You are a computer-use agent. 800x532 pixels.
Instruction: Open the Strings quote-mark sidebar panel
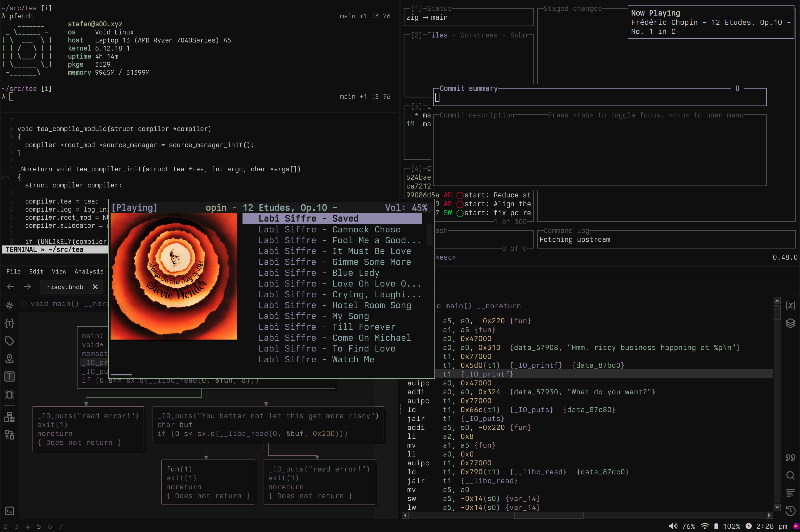pyautogui.click(x=790, y=457)
